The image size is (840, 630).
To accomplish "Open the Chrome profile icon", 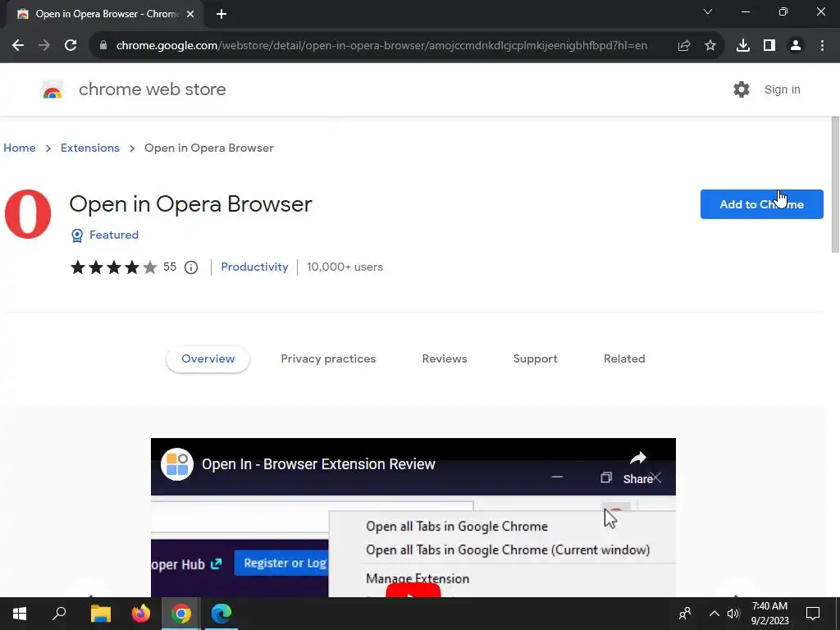I will coord(796,46).
